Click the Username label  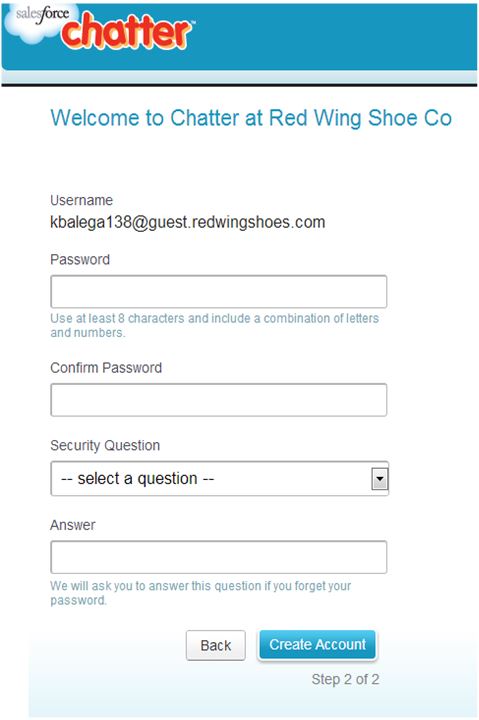point(81,200)
